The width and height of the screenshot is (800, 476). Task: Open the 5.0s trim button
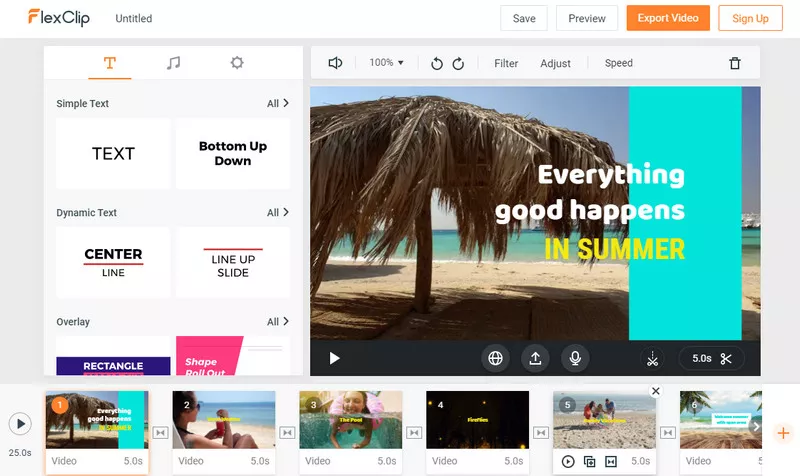(x=711, y=359)
